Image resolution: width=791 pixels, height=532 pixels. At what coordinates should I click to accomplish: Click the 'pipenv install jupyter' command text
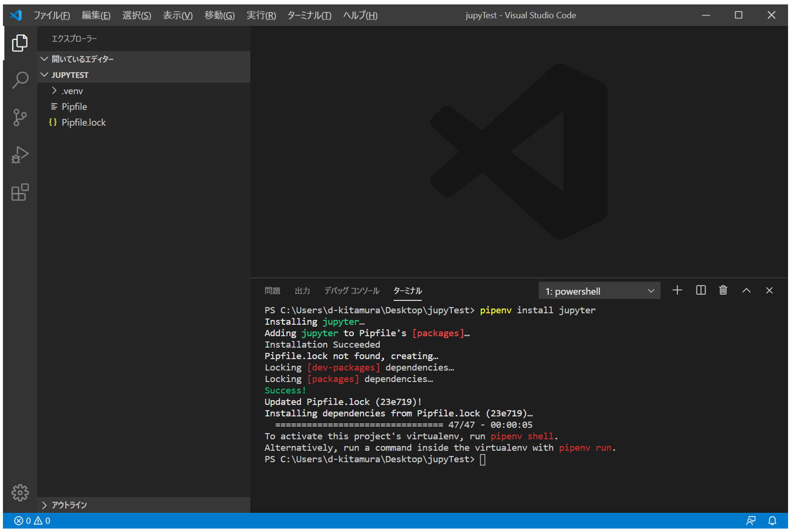click(x=538, y=310)
